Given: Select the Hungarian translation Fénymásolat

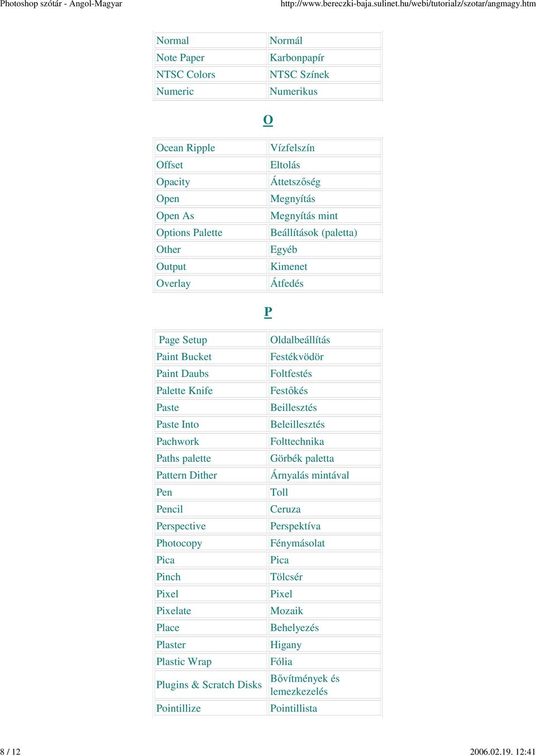Looking at the screenshot, I should pyautogui.click(x=298, y=543).
